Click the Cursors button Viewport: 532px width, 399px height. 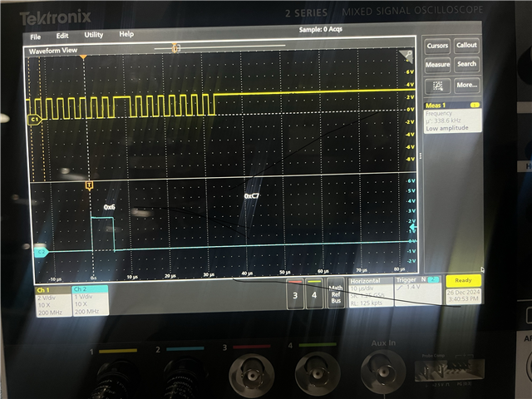[x=437, y=46]
